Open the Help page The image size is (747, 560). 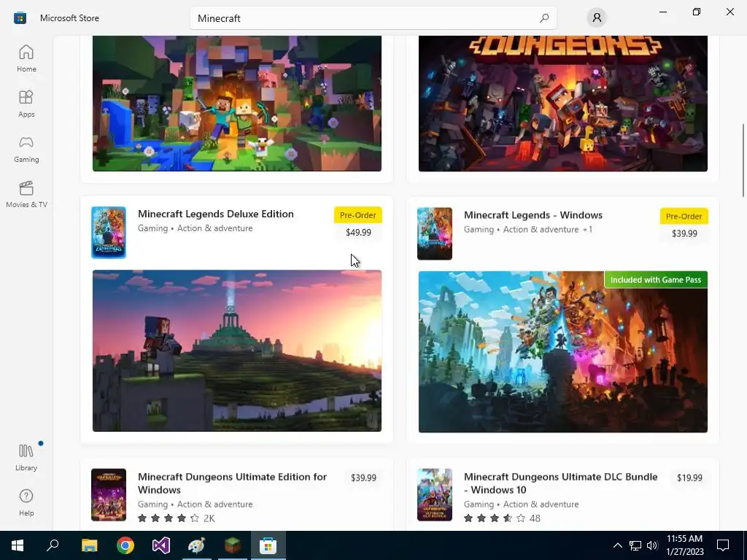(26, 503)
